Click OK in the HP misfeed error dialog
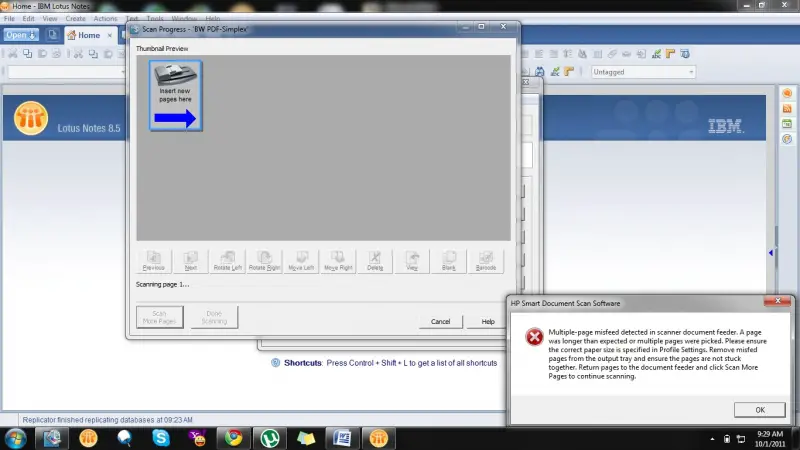Viewport: 800px width, 450px height. (x=760, y=410)
